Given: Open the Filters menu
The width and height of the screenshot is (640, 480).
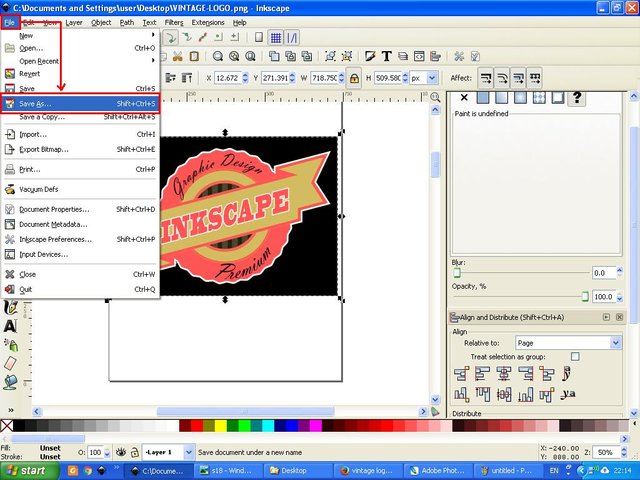Looking at the screenshot, I should 174,22.
